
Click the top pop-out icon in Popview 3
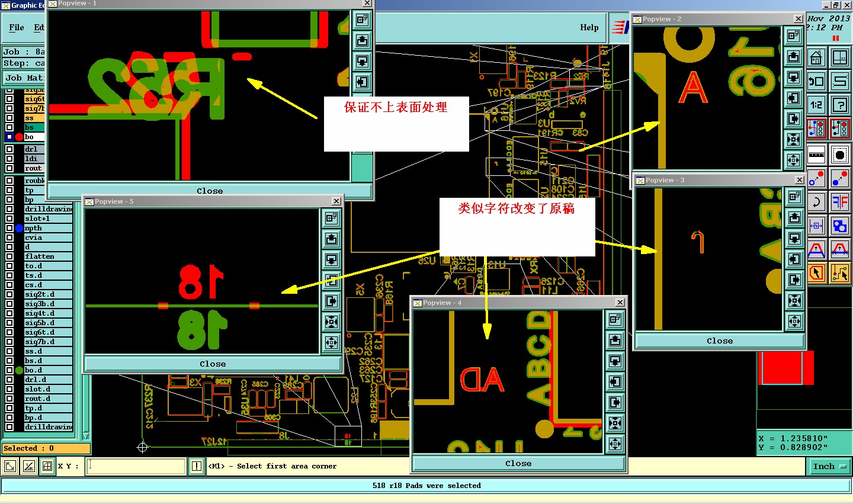tap(795, 197)
